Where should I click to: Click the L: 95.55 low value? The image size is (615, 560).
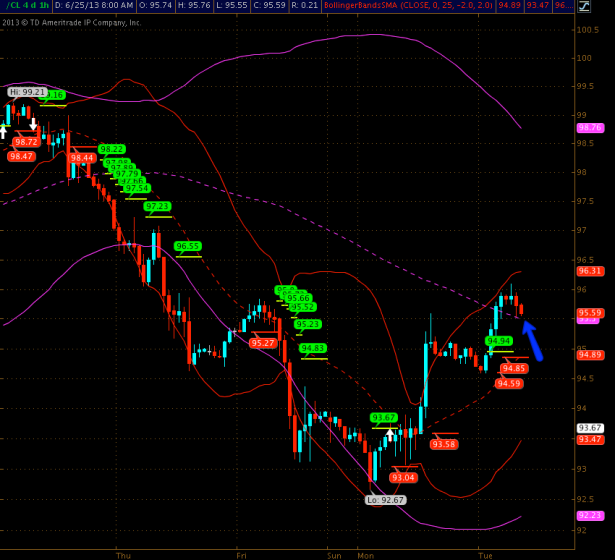pos(233,5)
